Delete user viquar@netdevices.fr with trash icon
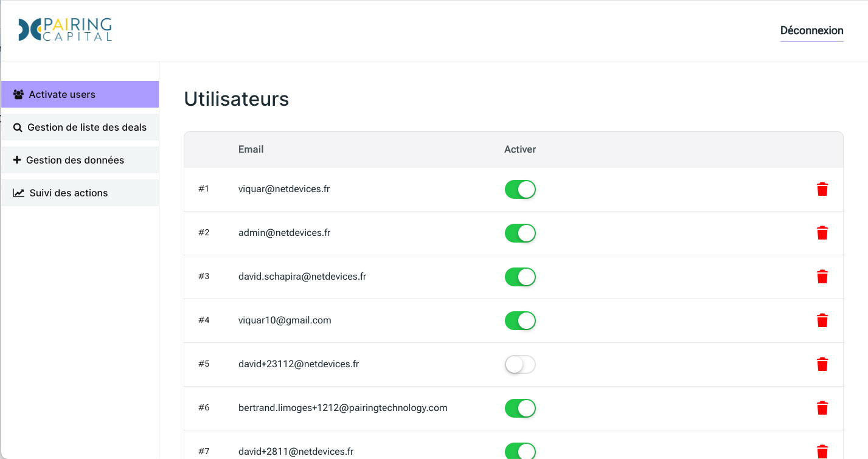 click(822, 189)
